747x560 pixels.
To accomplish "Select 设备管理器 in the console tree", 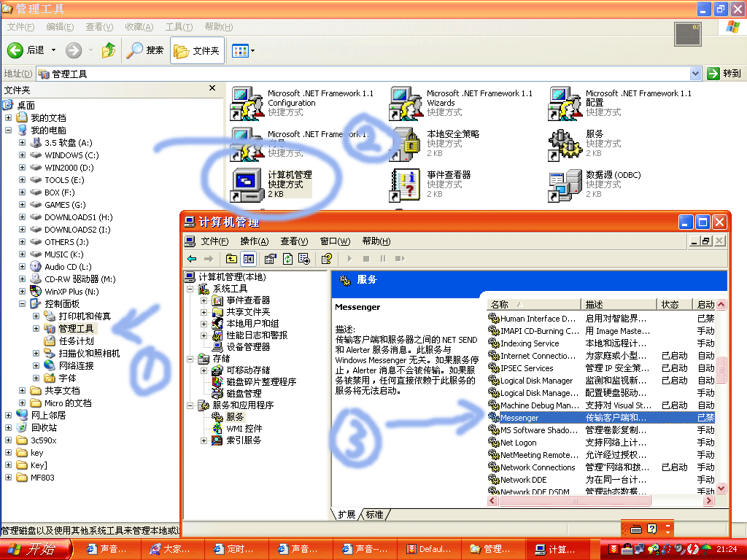I will click(248, 347).
